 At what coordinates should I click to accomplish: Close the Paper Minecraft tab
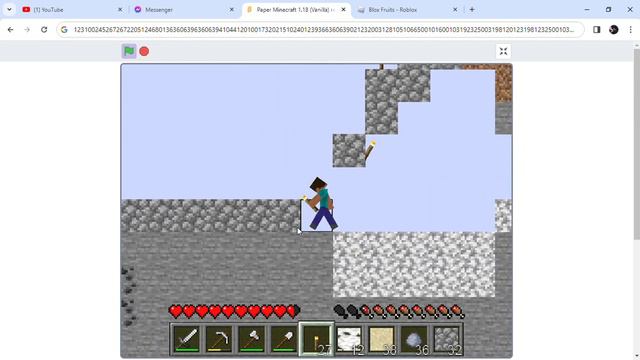pos(343,9)
